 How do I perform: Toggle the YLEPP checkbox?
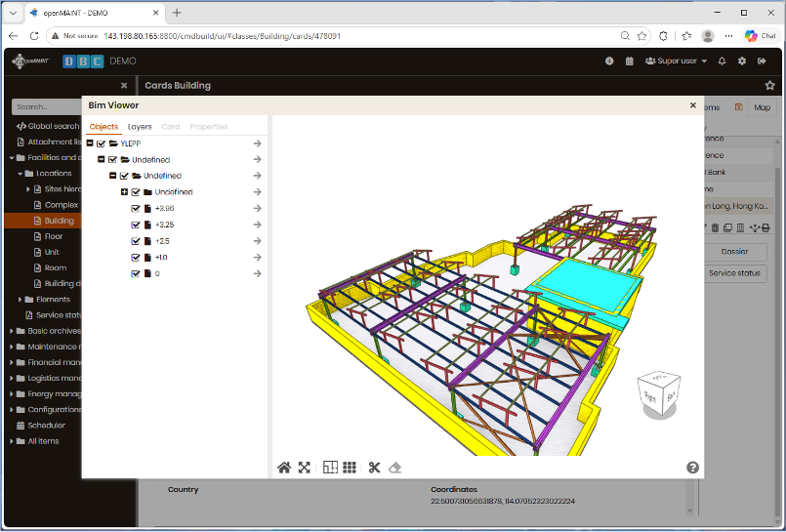[102, 143]
